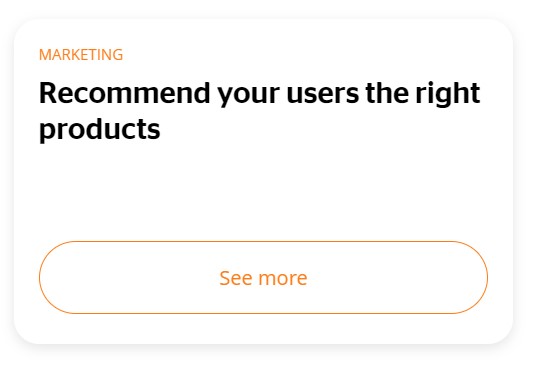This screenshot has height=365, width=536.
Task: Click the left edge of the See more outline
Action: coord(40,278)
